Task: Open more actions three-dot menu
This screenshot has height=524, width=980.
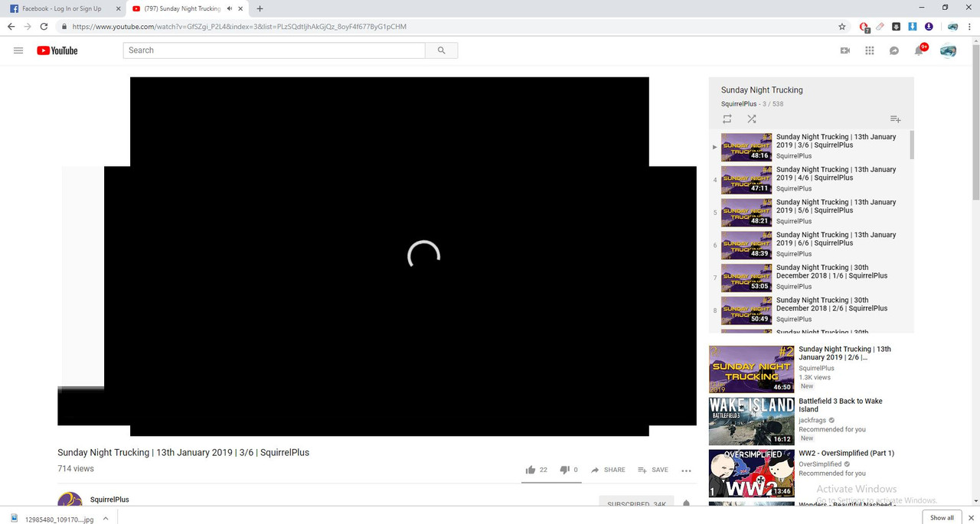Action: click(686, 470)
